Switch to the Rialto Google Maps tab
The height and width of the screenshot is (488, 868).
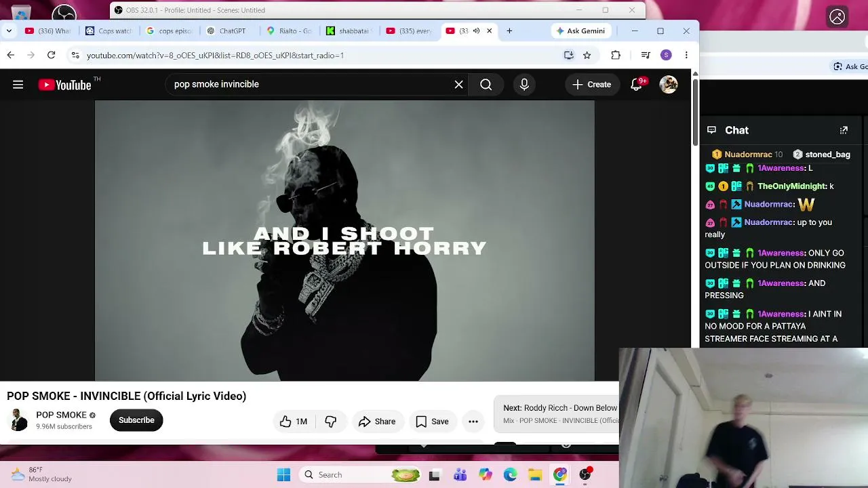290,31
